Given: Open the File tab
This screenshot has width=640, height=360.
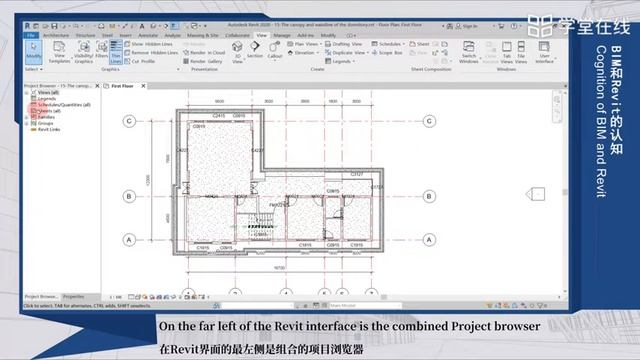Looking at the screenshot, I should pos(31,36).
